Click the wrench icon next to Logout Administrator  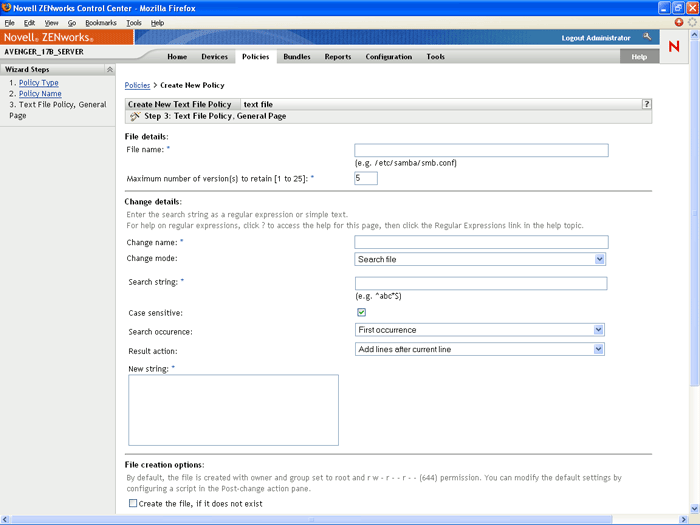647,37
